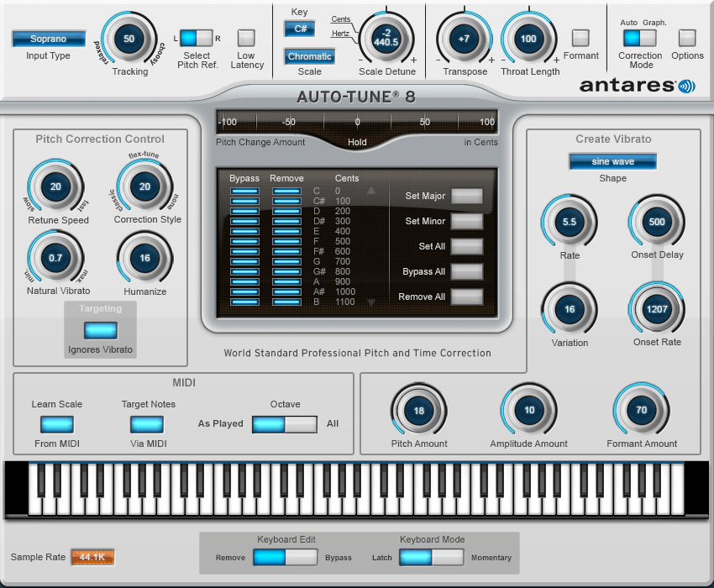Open the Soprano Input Type selector

[x=48, y=39]
